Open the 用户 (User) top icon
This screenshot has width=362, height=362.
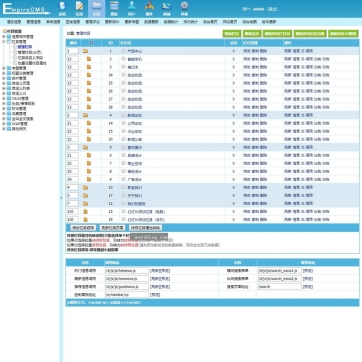click(132, 8)
